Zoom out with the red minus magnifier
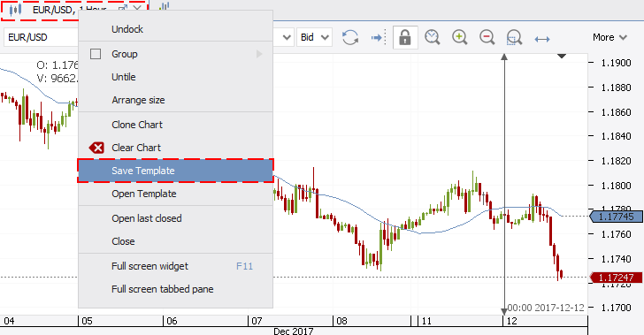The height and width of the screenshot is (335, 644). [x=487, y=37]
